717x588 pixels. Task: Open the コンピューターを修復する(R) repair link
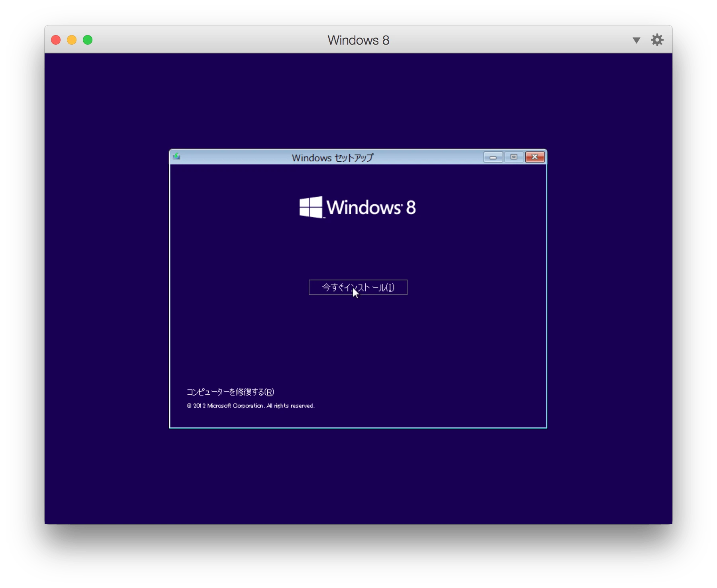tap(231, 392)
